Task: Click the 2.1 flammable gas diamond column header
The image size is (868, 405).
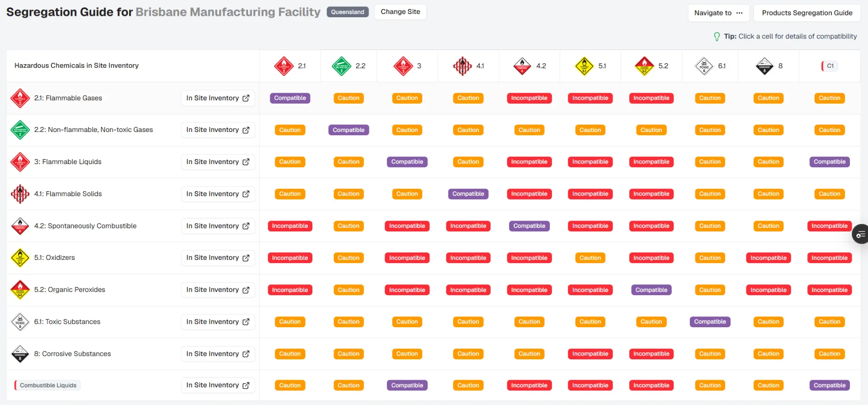Action: point(284,66)
